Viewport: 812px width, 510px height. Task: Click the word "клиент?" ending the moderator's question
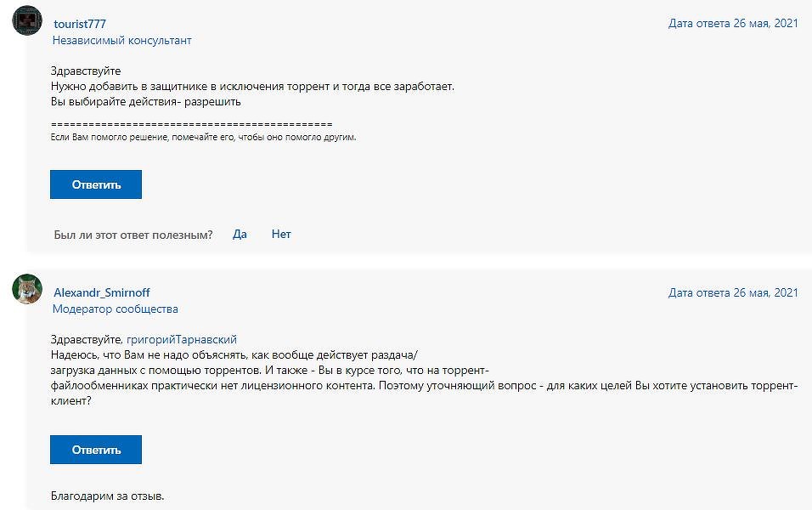(x=71, y=400)
